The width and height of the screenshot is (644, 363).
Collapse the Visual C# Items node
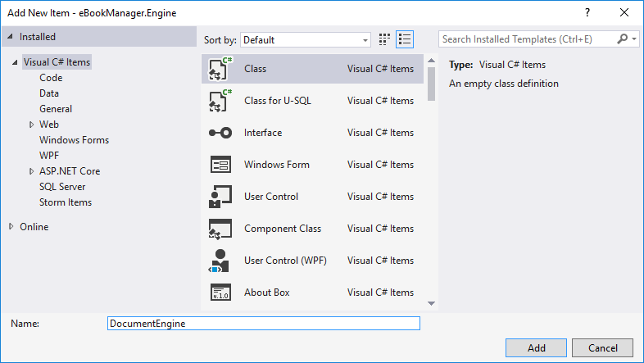(15, 62)
